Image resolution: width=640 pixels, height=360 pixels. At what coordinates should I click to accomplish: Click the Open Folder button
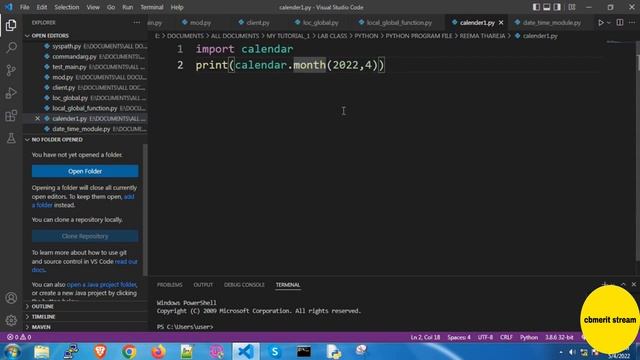(85, 171)
